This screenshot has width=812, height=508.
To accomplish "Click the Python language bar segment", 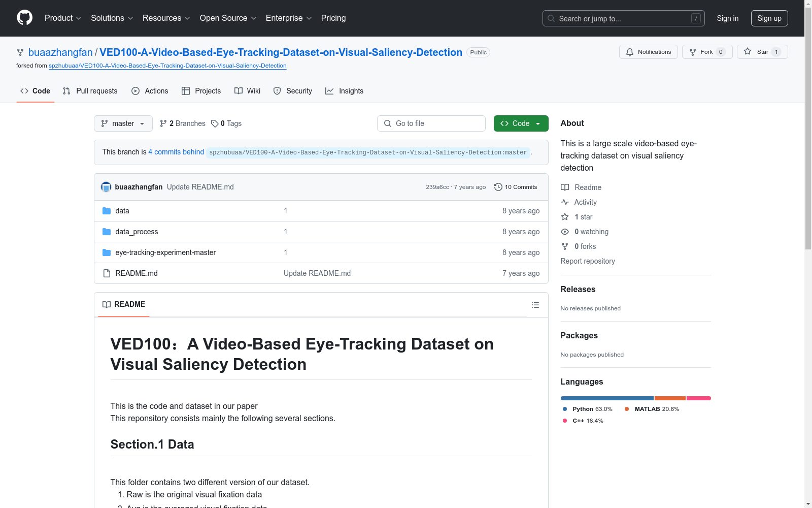I will coord(607,398).
